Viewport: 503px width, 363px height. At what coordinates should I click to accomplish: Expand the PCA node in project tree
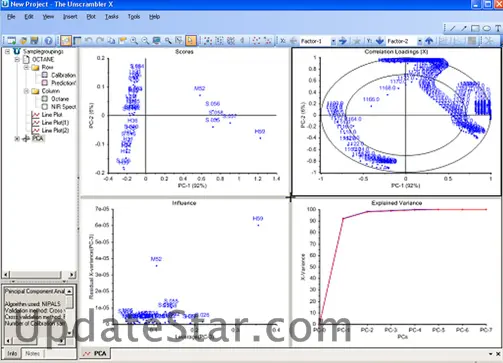[x=17, y=139]
